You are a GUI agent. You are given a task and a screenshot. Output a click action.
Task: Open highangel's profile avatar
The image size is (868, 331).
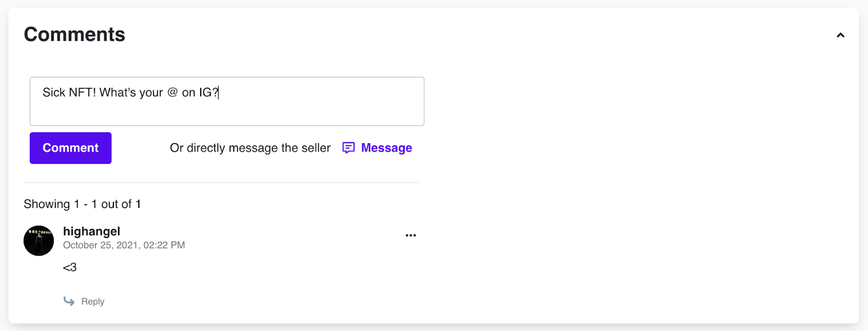[39, 241]
